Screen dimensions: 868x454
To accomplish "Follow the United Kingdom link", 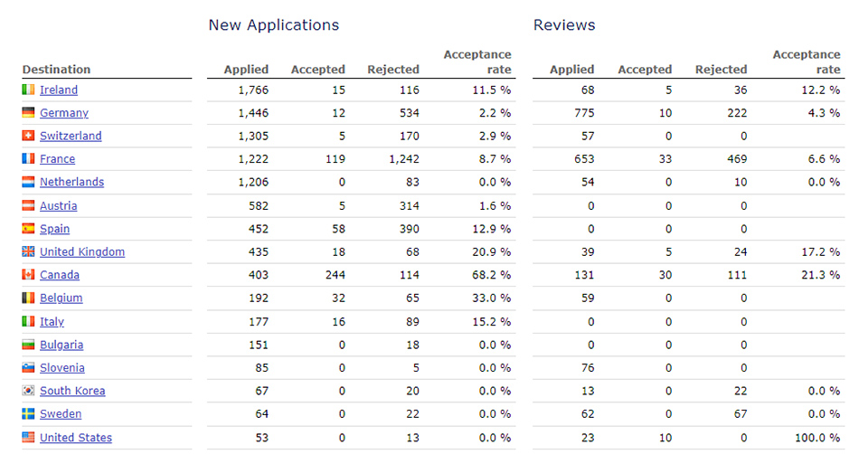I will [81, 251].
